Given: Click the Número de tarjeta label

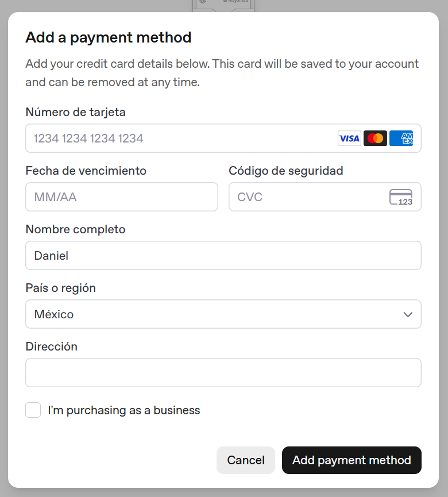Looking at the screenshot, I should point(76,112).
